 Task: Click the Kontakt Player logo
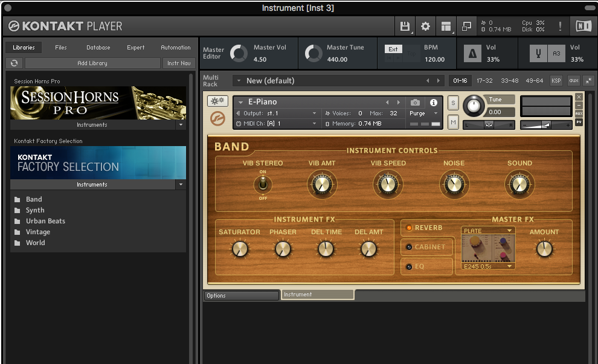(65, 26)
